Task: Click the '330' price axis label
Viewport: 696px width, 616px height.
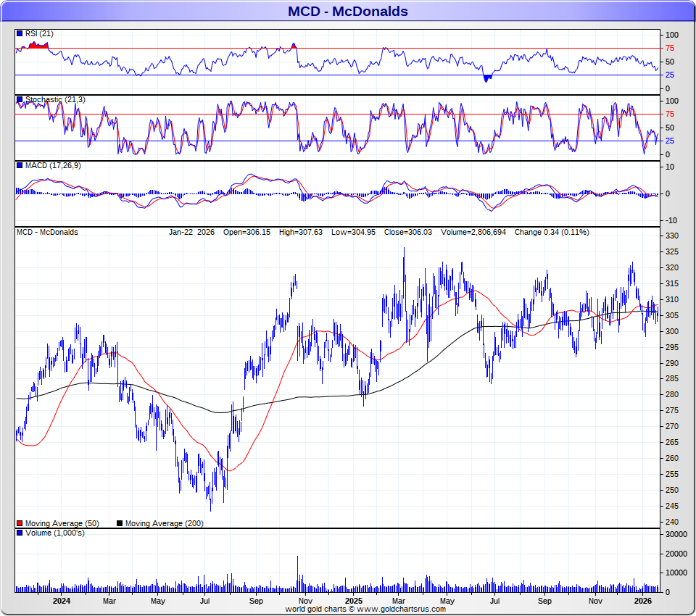Action: pyautogui.click(x=672, y=236)
